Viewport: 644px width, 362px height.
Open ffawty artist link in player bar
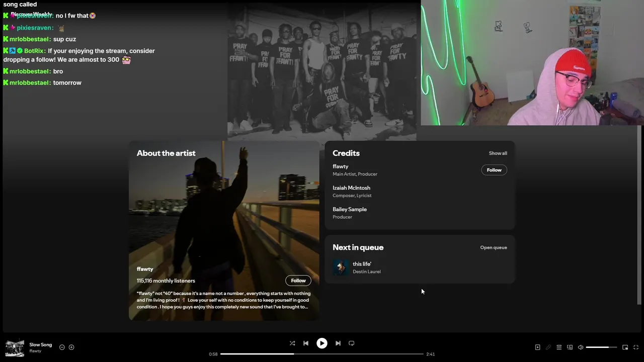tap(35, 351)
